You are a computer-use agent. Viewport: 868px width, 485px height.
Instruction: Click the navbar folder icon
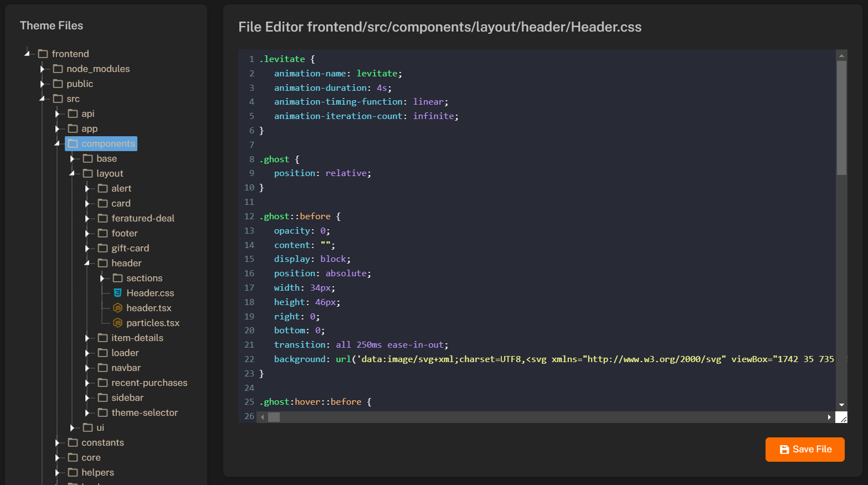click(102, 368)
